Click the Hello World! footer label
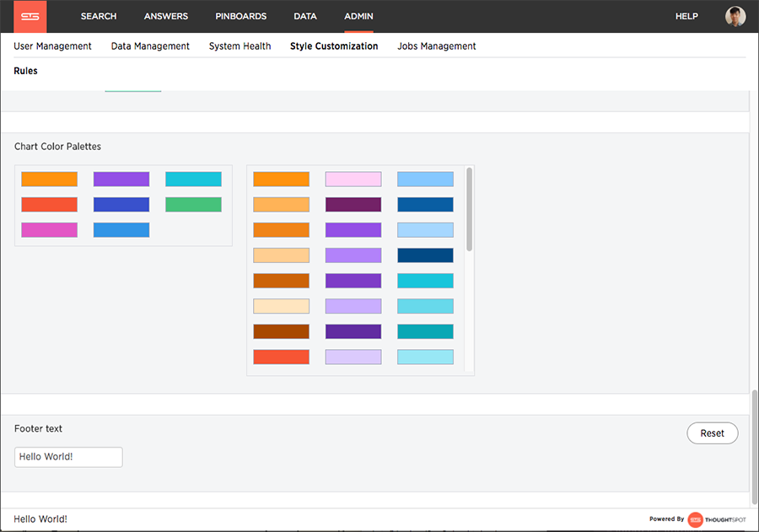This screenshot has height=532, width=759. [40, 519]
